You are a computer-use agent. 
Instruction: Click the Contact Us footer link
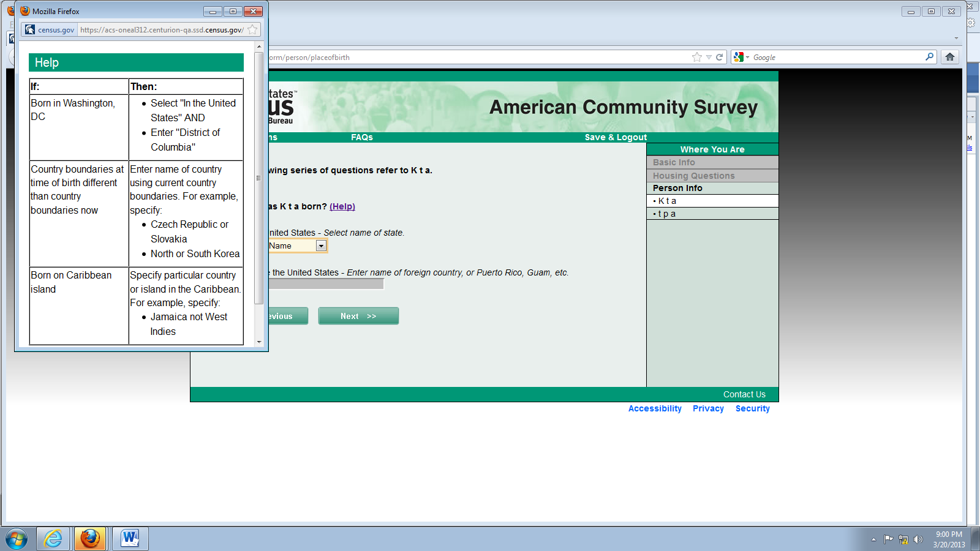click(744, 394)
